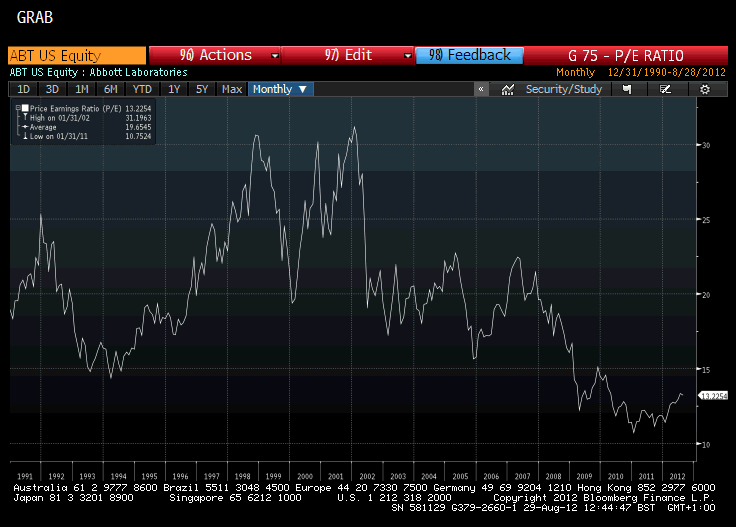Click the 98) Feedback button
The width and height of the screenshot is (736, 527).
click(469, 55)
